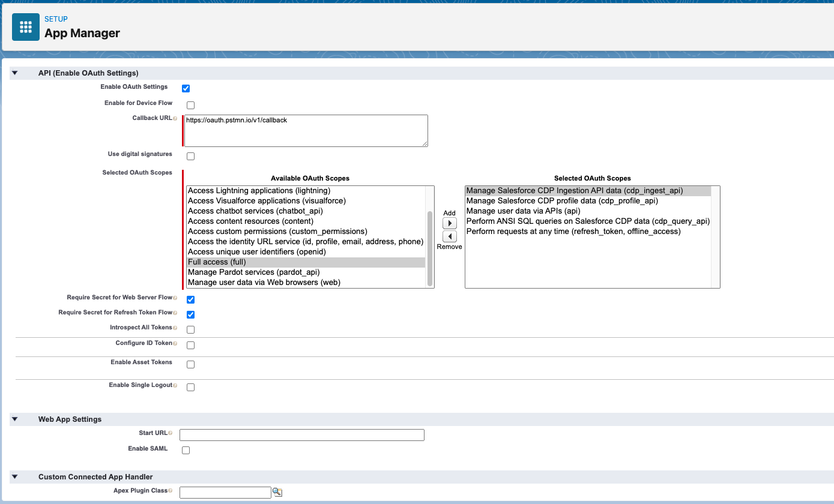Select Full access (full) scope
The height and width of the screenshot is (504, 834).
point(306,262)
